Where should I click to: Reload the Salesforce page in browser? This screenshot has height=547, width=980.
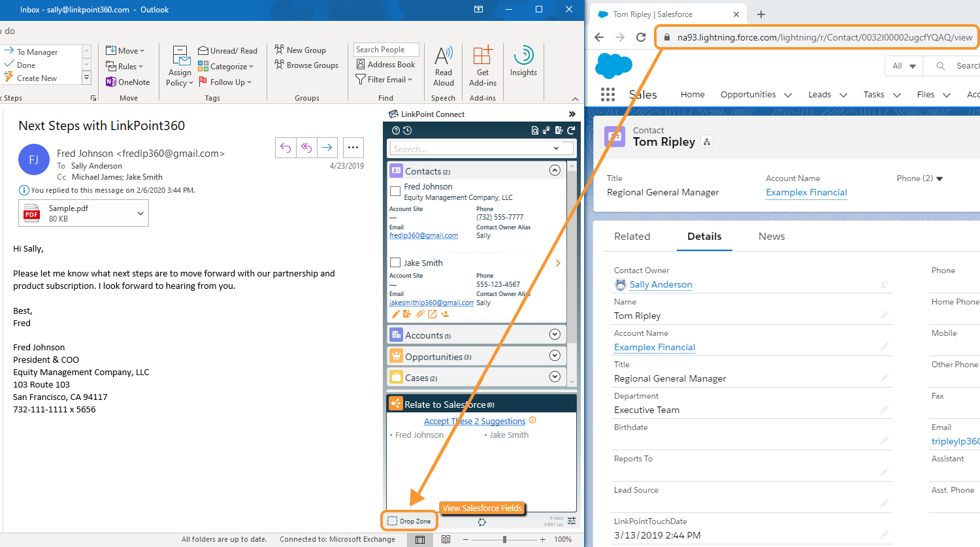click(x=641, y=37)
